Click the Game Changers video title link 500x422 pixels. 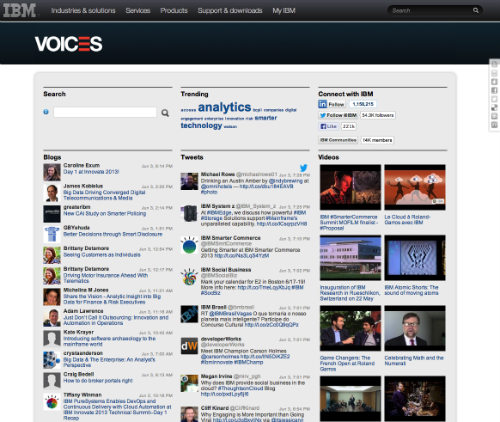(347, 363)
